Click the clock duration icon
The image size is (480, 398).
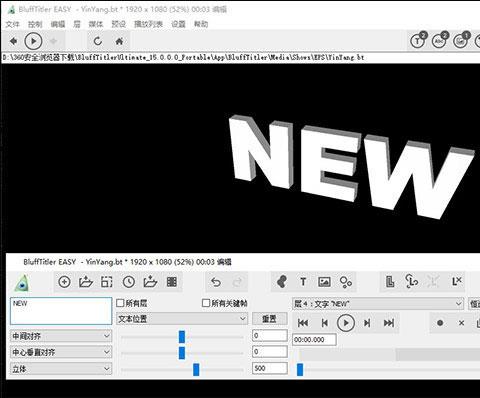point(129,282)
